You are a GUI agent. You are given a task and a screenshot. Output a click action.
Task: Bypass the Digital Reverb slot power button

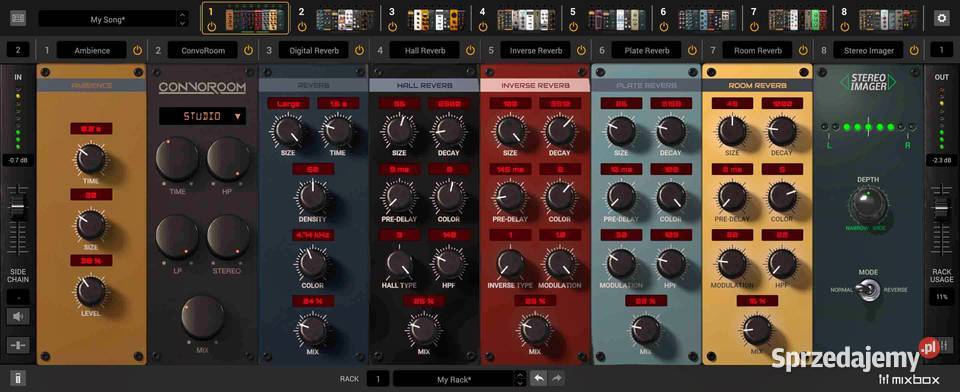click(x=359, y=50)
